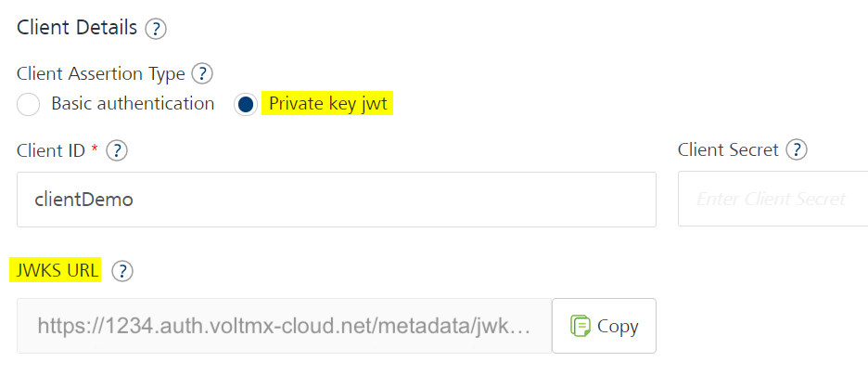Click the highlighted Private key jwt label
The width and height of the screenshot is (868, 375).
tap(329, 104)
